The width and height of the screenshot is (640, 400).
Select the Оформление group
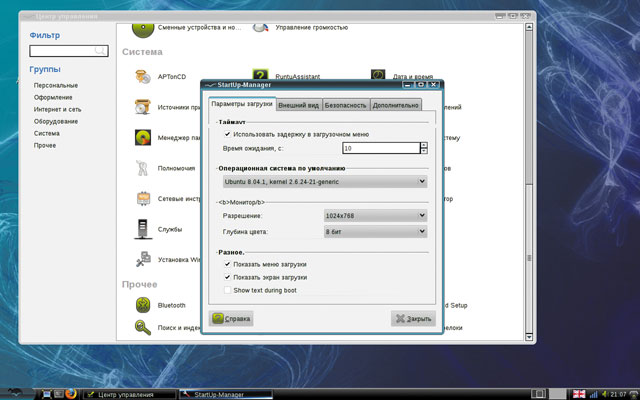(x=53, y=97)
